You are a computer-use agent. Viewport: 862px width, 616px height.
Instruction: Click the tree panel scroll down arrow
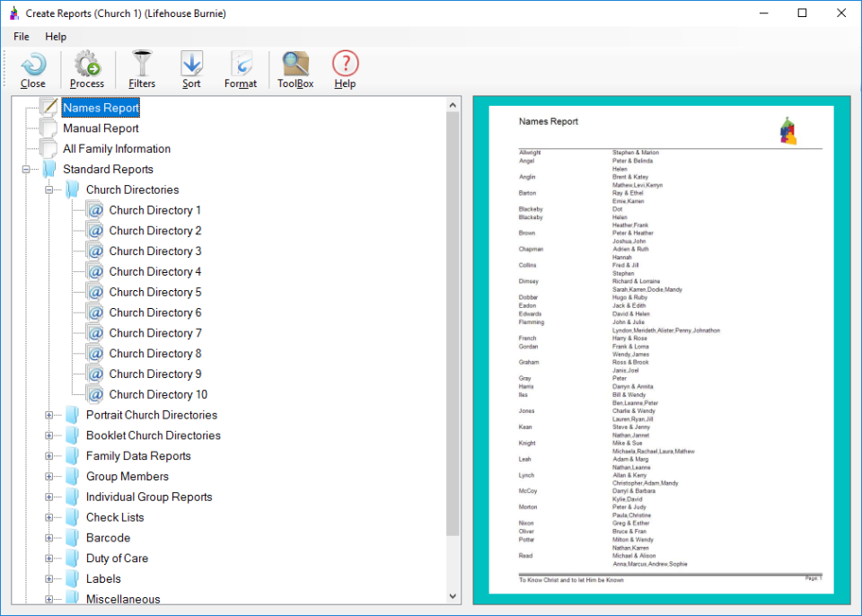[453, 595]
